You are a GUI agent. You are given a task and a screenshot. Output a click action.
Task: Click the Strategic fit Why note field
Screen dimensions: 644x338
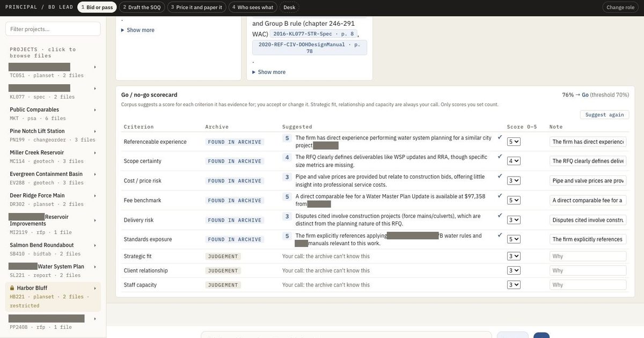coord(588,256)
